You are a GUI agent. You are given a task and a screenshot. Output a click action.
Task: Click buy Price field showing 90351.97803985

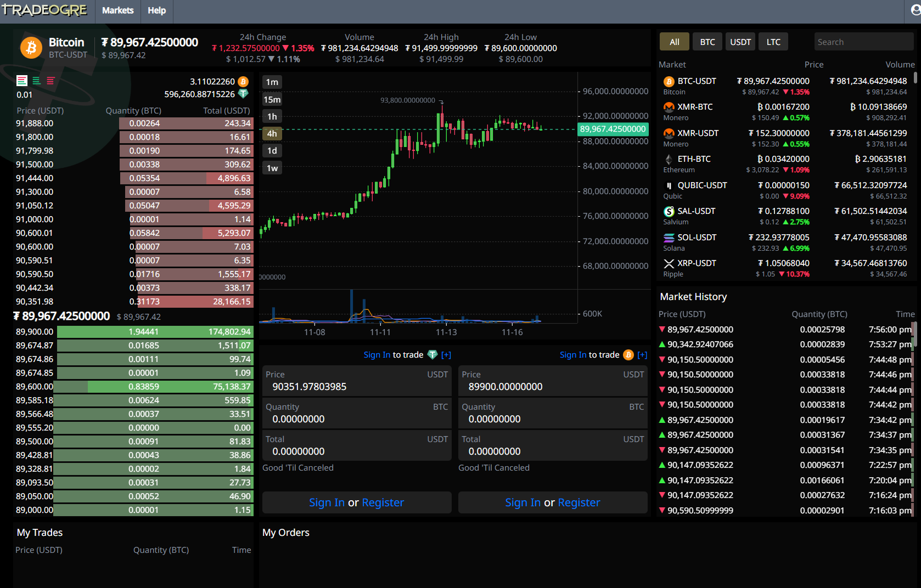click(357, 381)
